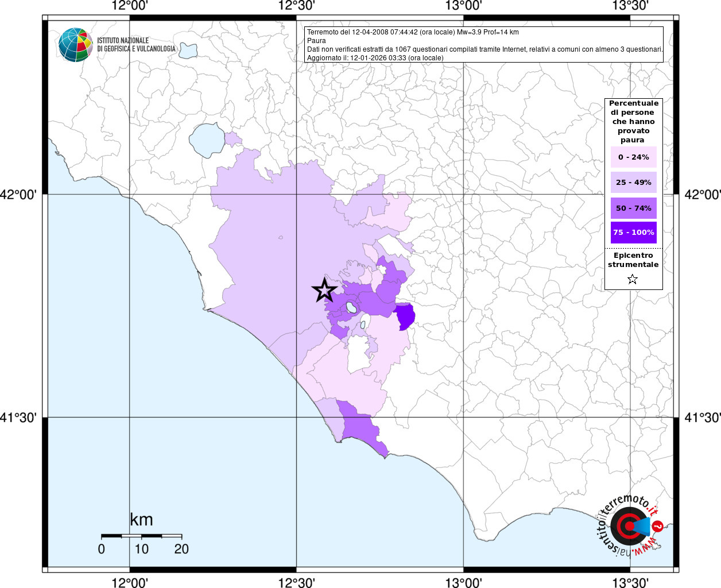The height and width of the screenshot is (588, 721).
Task: Click the top 13°00' longitude label
Action: (463, 6)
